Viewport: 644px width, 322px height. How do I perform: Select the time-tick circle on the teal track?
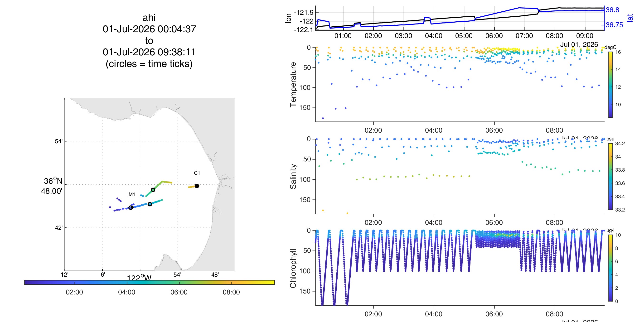[x=150, y=204]
